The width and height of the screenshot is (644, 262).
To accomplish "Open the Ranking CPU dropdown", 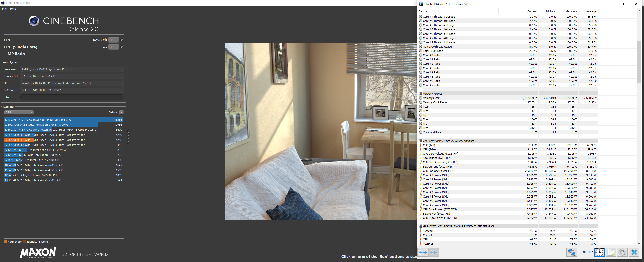I will click(x=19, y=112).
